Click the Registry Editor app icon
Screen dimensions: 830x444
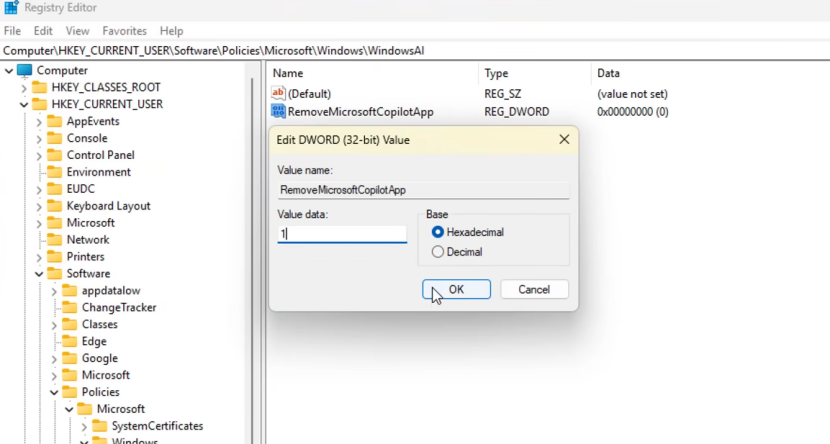[11, 7]
